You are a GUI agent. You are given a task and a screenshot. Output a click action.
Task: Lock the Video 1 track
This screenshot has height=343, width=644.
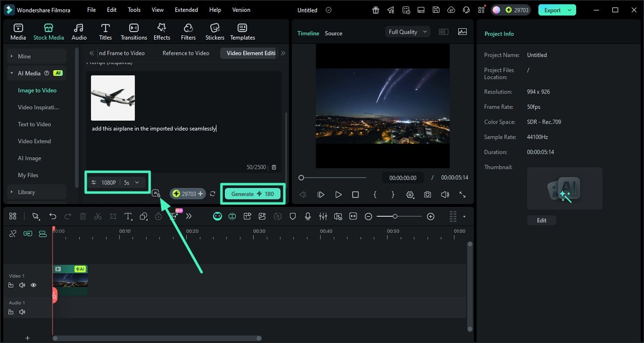[11, 285]
